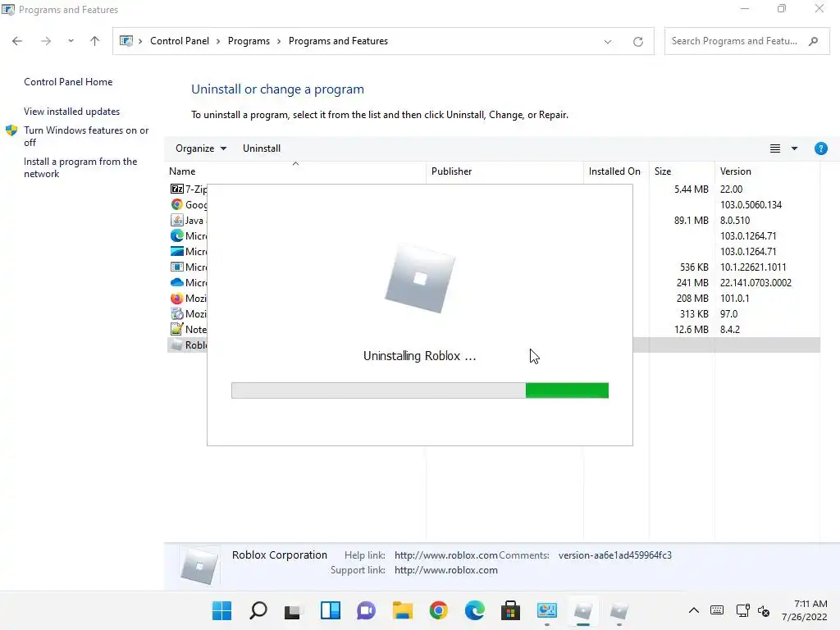Viewport: 840px width, 630px height.
Task: Open taskbar Search
Action: [258, 610]
